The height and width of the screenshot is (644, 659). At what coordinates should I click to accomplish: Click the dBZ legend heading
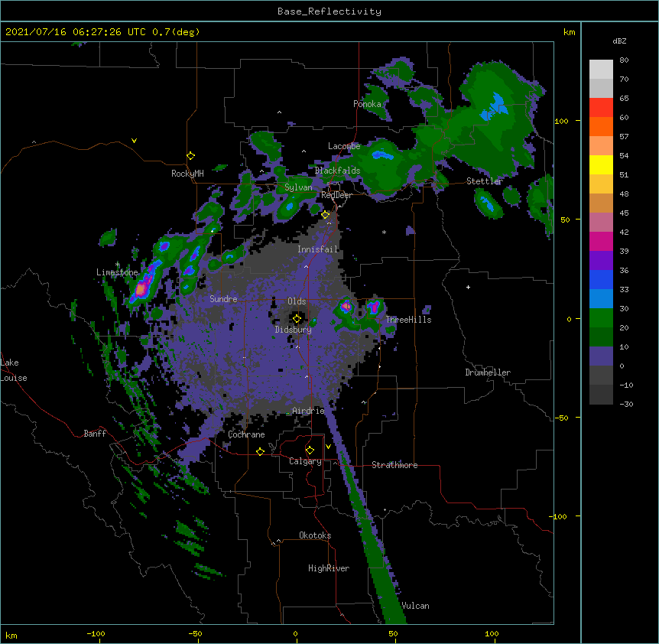point(619,41)
